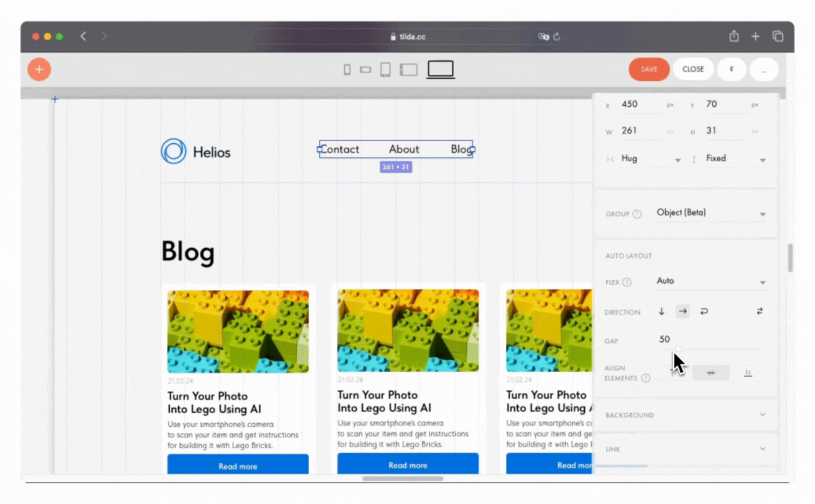Viewport: 815px width, 504px height.
Task: Open the Fixed height sizing dropdown
Action: point(735,158)
